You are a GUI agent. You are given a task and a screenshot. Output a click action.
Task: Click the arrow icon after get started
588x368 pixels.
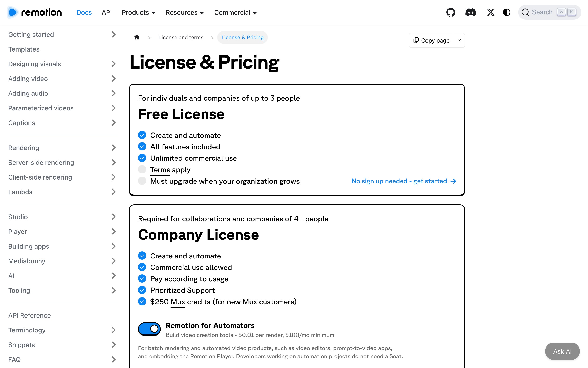coord(453,181)
